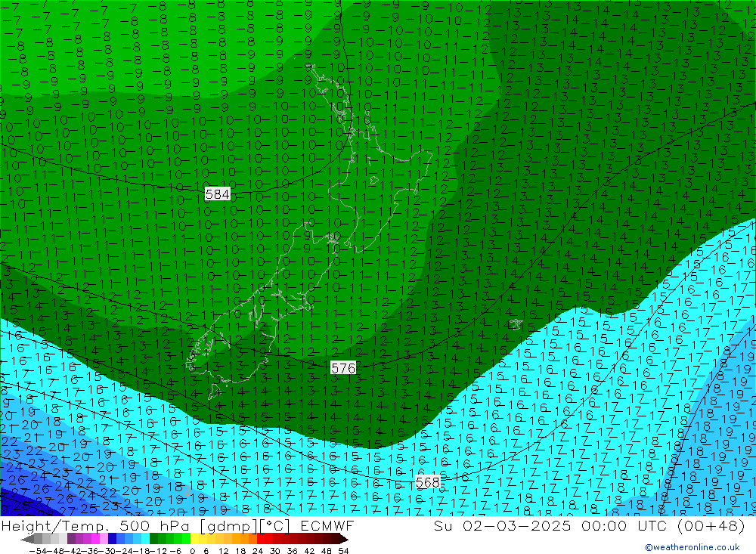Click the ECMWF model name in title

[327, 526]
